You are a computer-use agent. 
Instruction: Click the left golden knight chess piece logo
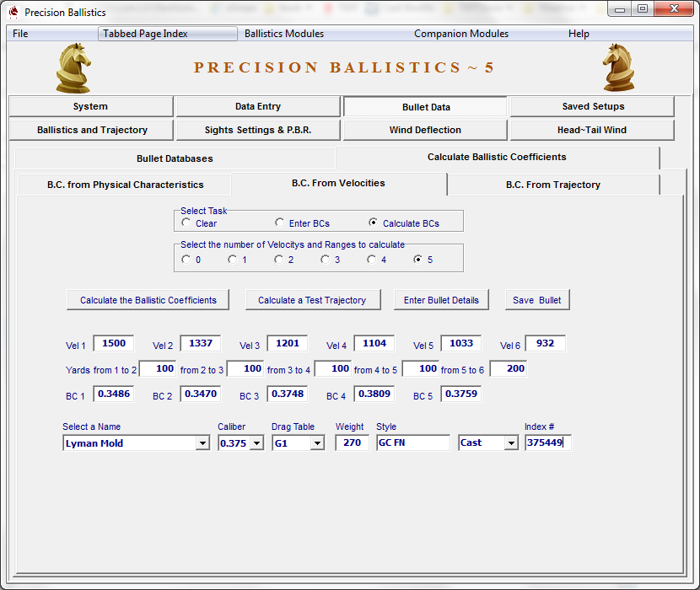click(x=73, y=67)
